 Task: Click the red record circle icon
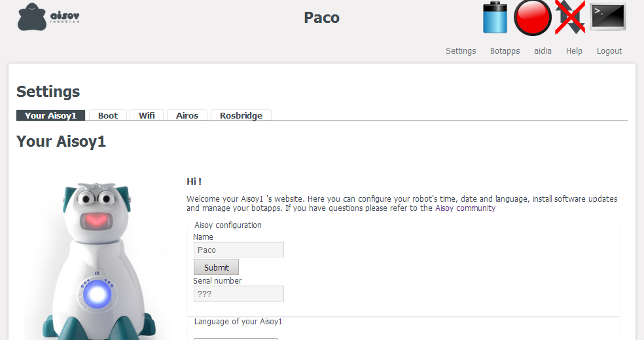pyautogui.click(x=533, y=18)
